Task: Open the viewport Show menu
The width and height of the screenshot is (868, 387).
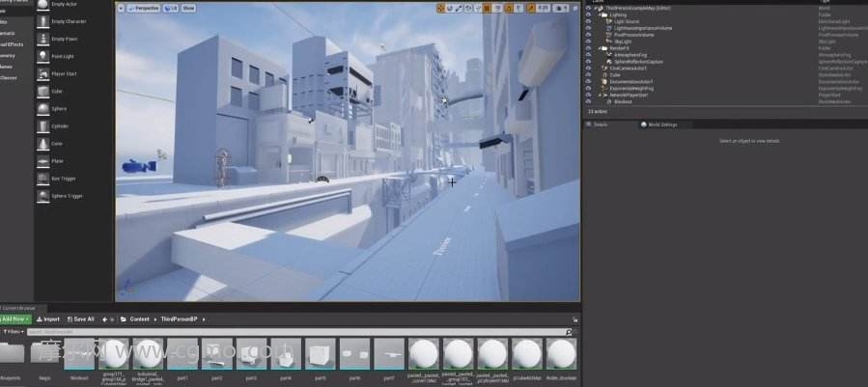Action: (x=189, y=9)
